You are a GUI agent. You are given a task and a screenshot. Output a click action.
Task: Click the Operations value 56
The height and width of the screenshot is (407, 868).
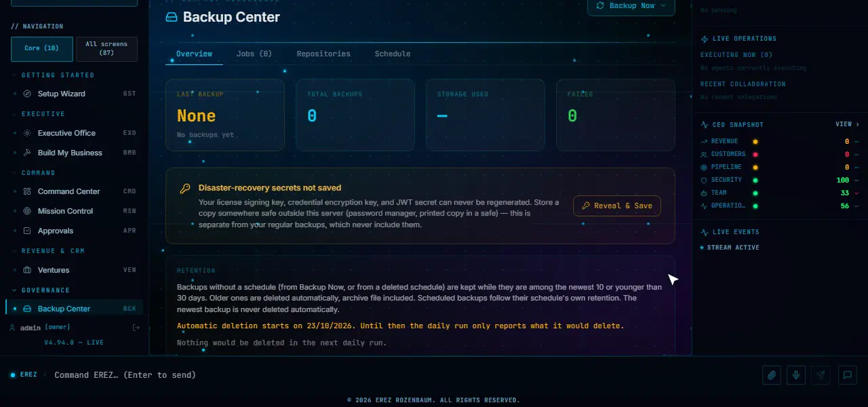(x=845, y=206)
